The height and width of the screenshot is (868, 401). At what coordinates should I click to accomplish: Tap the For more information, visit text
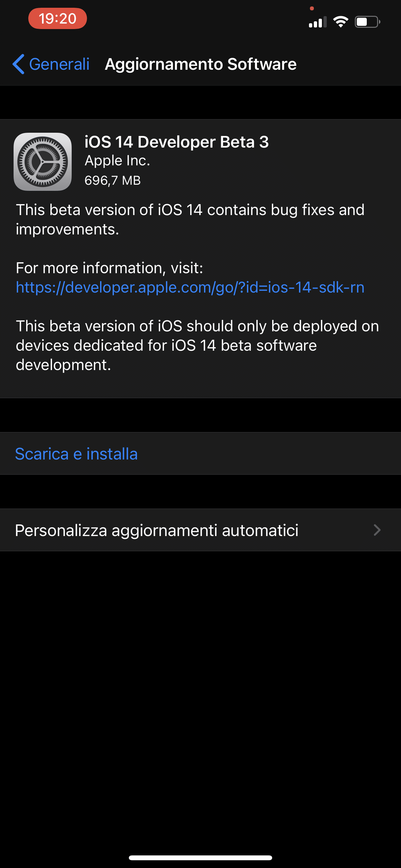(109, 268)
